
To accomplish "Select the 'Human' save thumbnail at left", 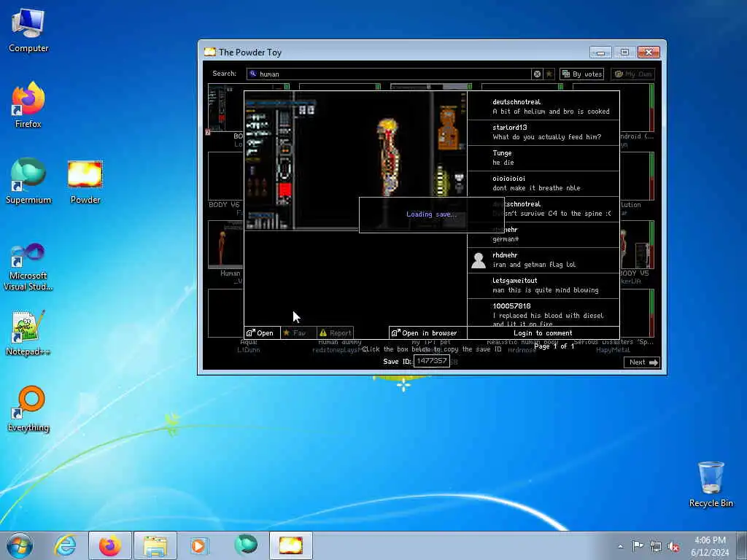I will 225,245.
